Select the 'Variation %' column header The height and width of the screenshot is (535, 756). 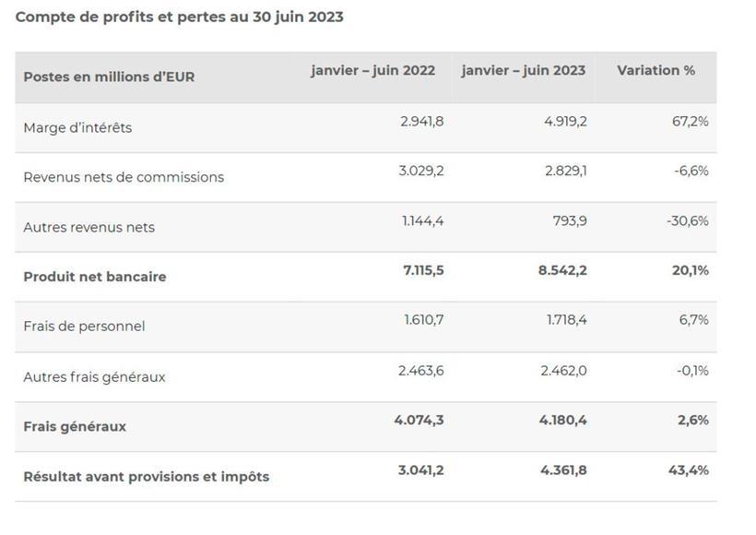coord(656,70)
